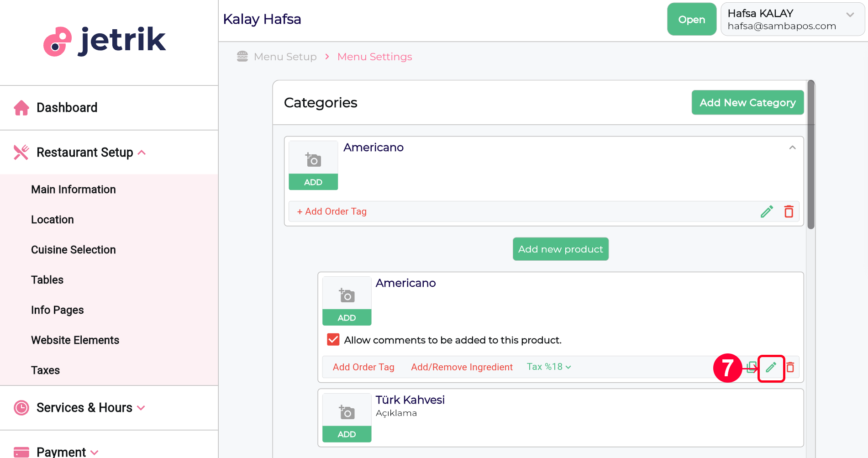Go to the Tables menu item

47,280
